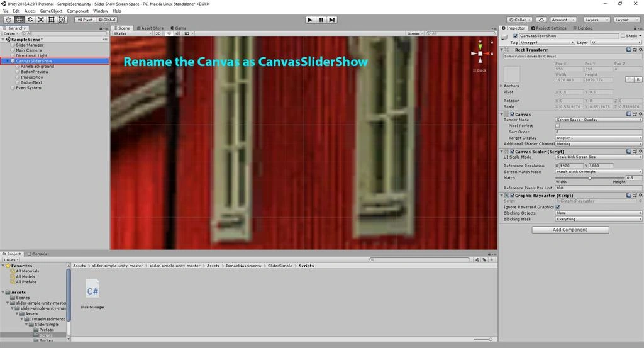
Task: Toggle Global/Local handle rotation button
Action: point(107,20)
